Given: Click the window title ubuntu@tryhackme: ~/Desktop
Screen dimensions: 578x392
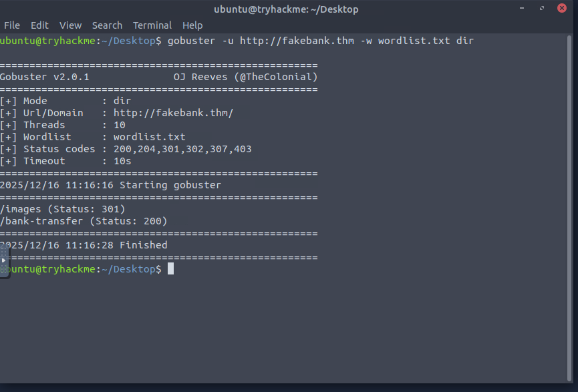Looking at the screenshot, I should pyautogui.click(x=286, y=9).
